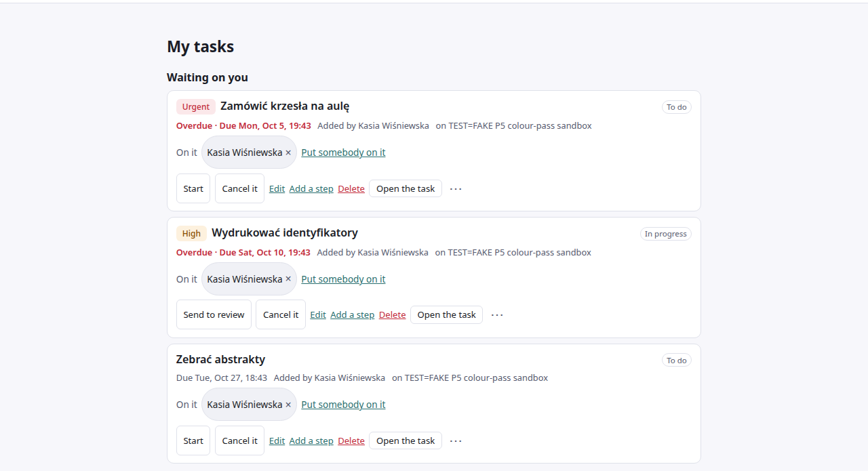The width and height of the screenshot is (868, 471).
Task: Remove Kasia Wiśniewska from Zamówić krzesła task
Action: pos(288,152)
